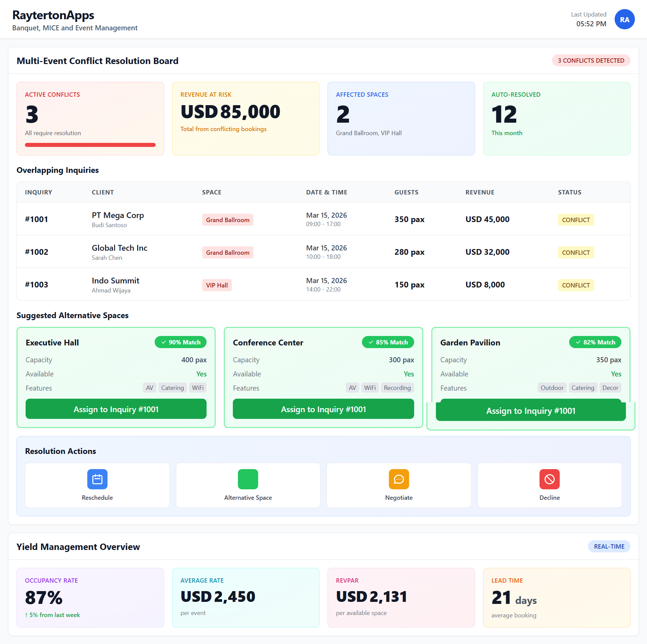The width and height of the screenshot is (647, 644).
Task: Open the RA profile avatar
Action: point(624,19)
